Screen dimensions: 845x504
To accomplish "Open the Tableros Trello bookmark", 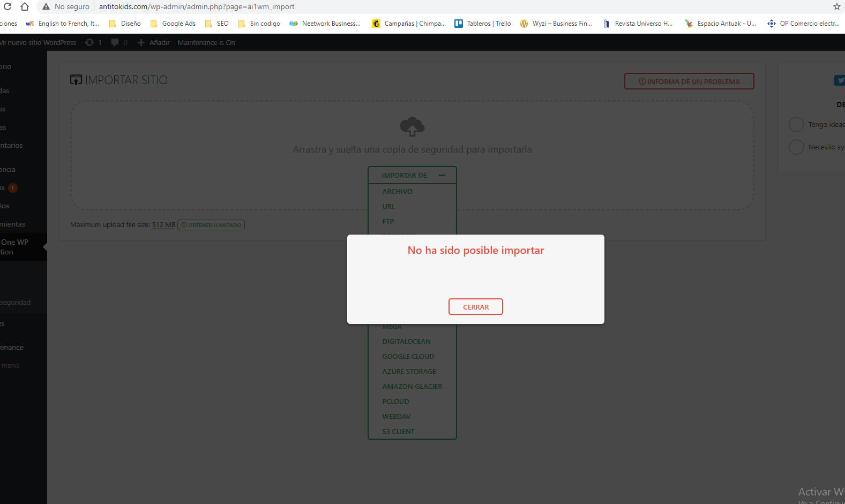I will pyautogui.click(x=483, y=24).
